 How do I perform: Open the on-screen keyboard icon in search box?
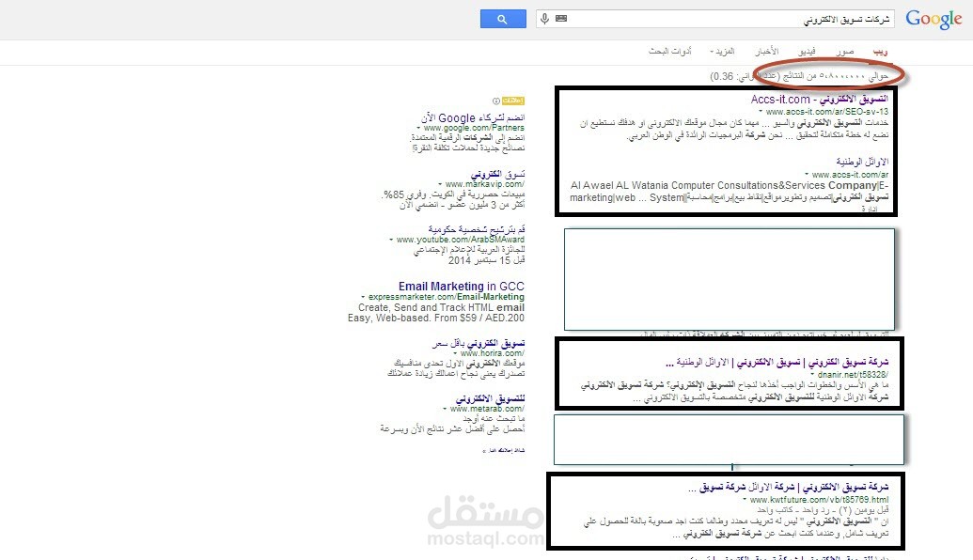pos(561,19)
